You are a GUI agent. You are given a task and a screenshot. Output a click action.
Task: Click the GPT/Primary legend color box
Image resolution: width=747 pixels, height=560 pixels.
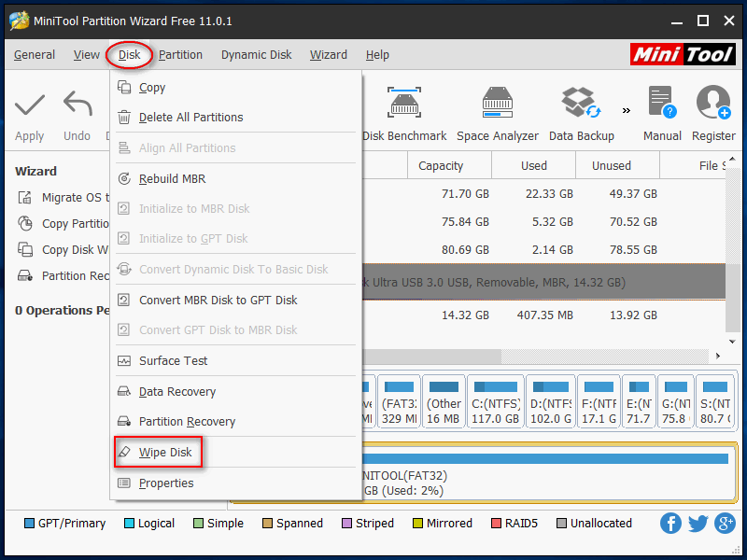29,524
